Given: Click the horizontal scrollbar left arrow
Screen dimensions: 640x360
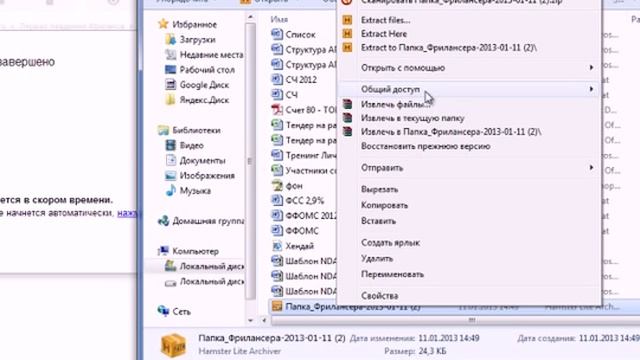Looking at the screenshot, I should click(264, 320).
